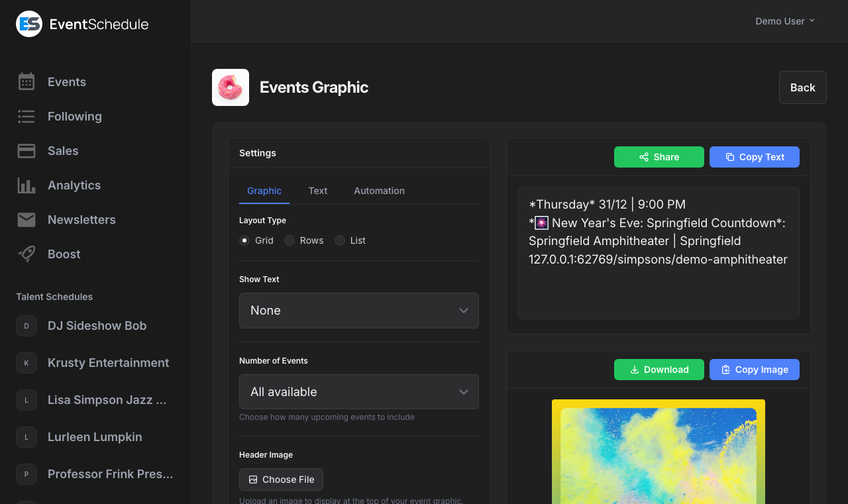
Task: Open Newsletters using the envelope icon
Action: [x=26, y=219]
